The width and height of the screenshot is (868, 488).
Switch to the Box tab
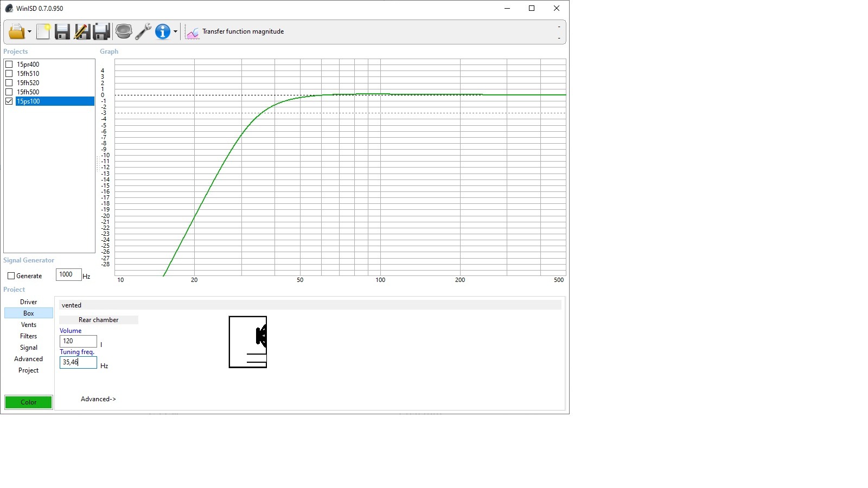[x=29, y=313]
